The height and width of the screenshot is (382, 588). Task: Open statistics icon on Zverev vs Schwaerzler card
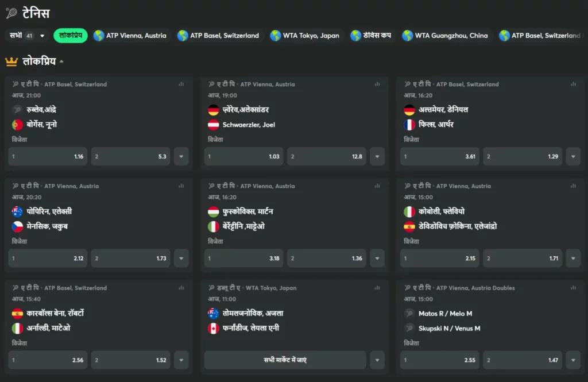377,84
